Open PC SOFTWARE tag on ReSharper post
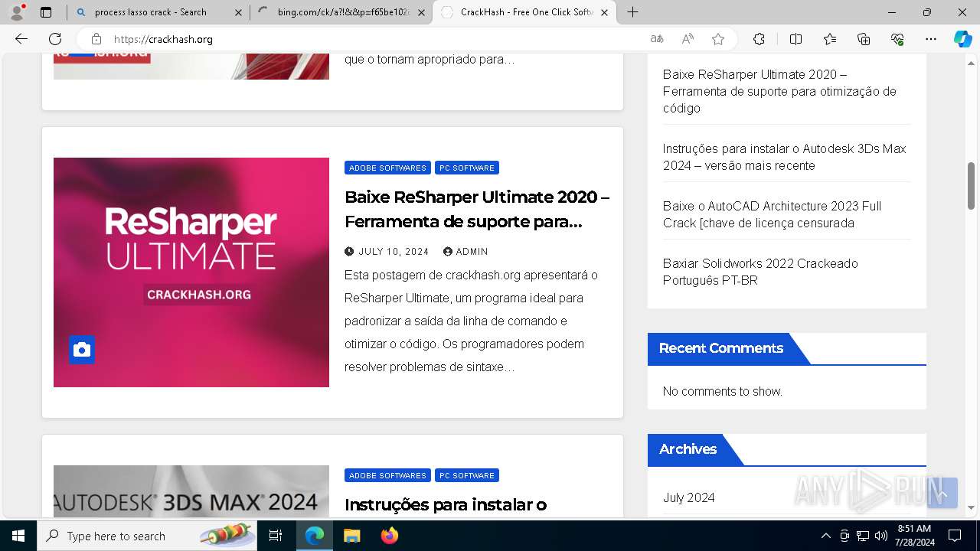The height and width of the screenshot is (551, 980). (467, 168)
